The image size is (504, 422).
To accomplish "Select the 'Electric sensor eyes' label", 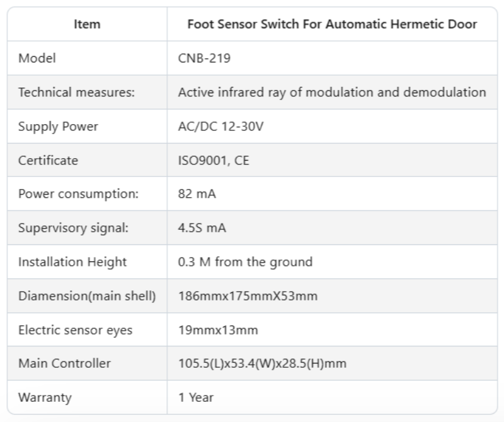I will coord(76,330).
